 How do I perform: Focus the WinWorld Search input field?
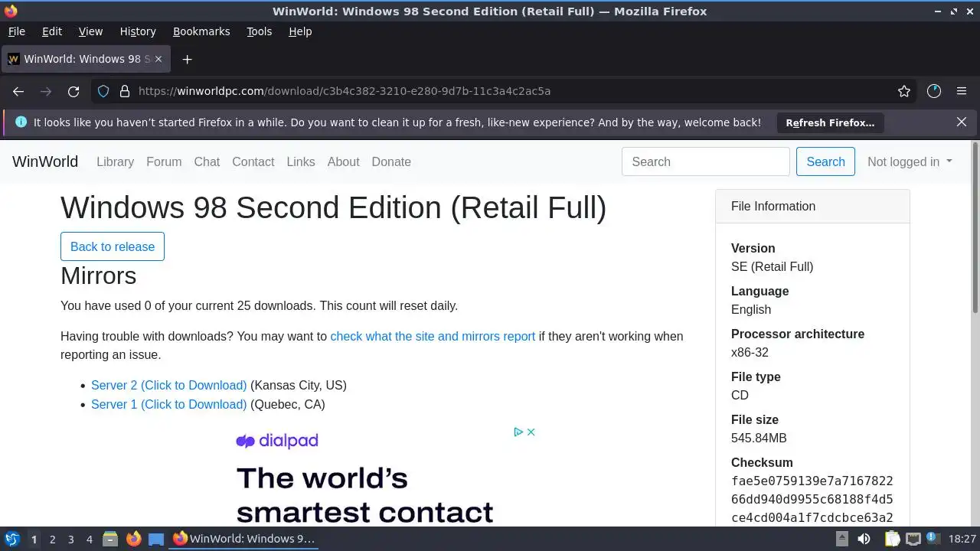[x=705, y=161]
